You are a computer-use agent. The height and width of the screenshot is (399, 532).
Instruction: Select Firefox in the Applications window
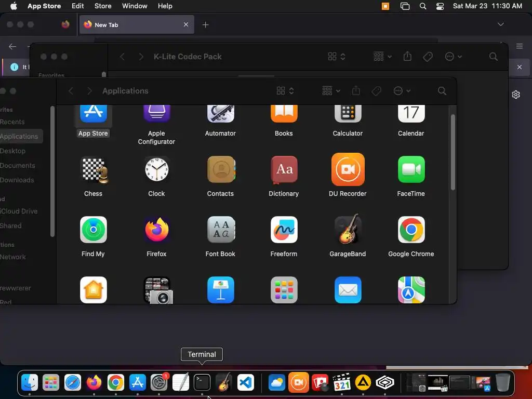(157, 230)
